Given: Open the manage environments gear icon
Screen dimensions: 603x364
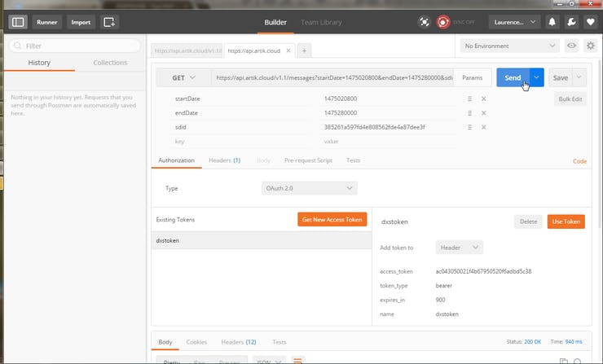Looking at the screenshot, I should tap(591, 46).
